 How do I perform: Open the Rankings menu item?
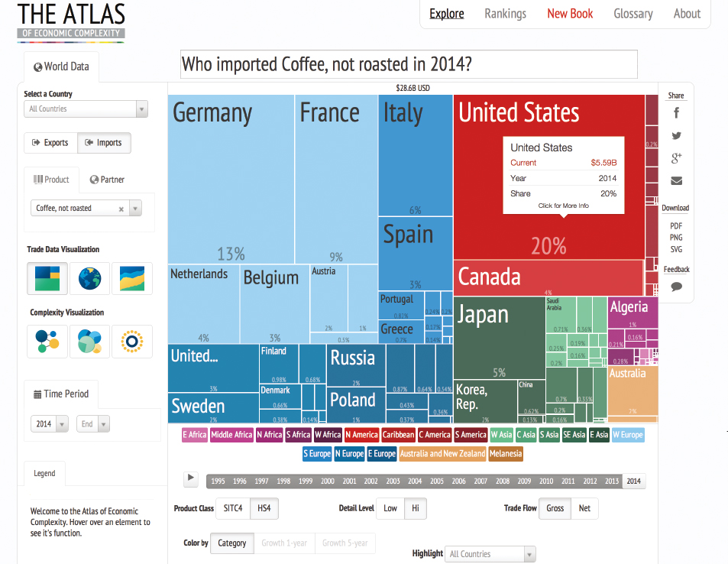(x=505, y=14)
